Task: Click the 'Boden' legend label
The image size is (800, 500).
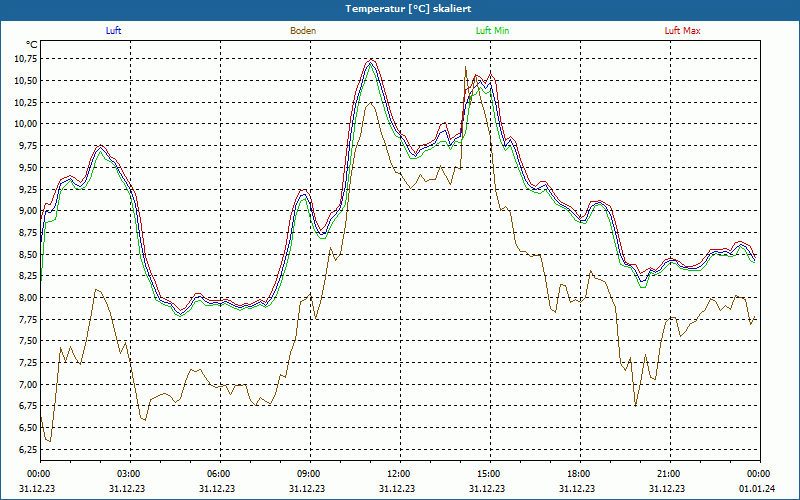Action: click(303, 31)
